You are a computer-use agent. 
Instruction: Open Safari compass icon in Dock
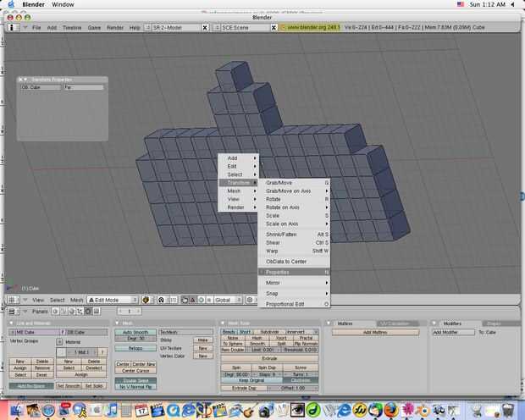click(48, 411)
